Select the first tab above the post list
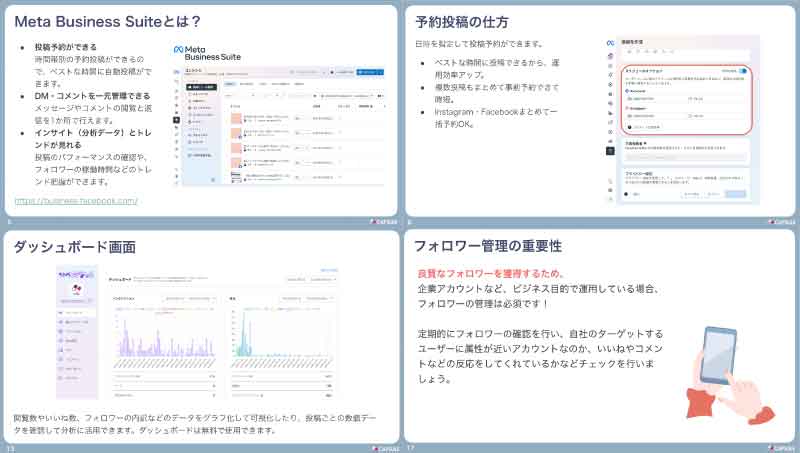Viewport: 800px width, 453px height. click(x=230, y=85)
